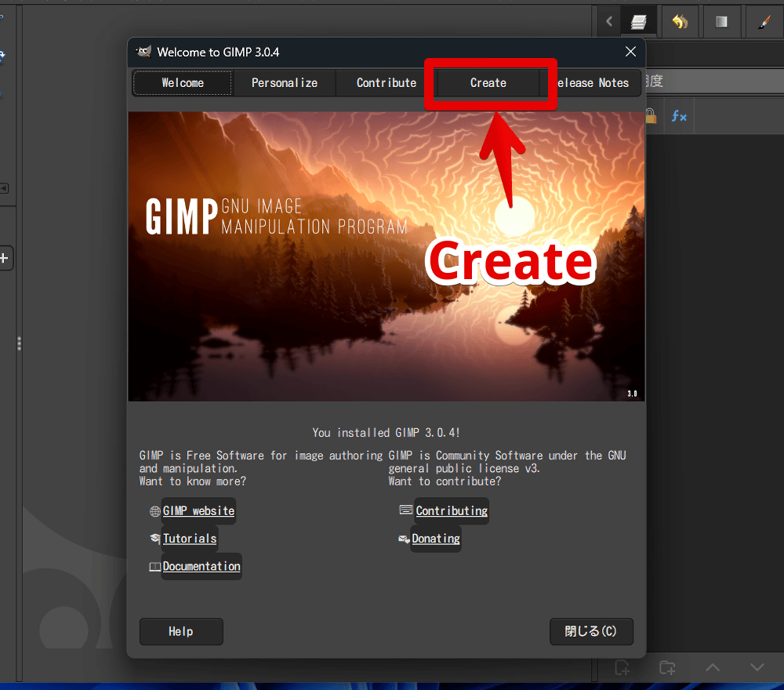This screenshot has height=690, width=784.
Task: Open the Donating link
Action: click(435, 539)
